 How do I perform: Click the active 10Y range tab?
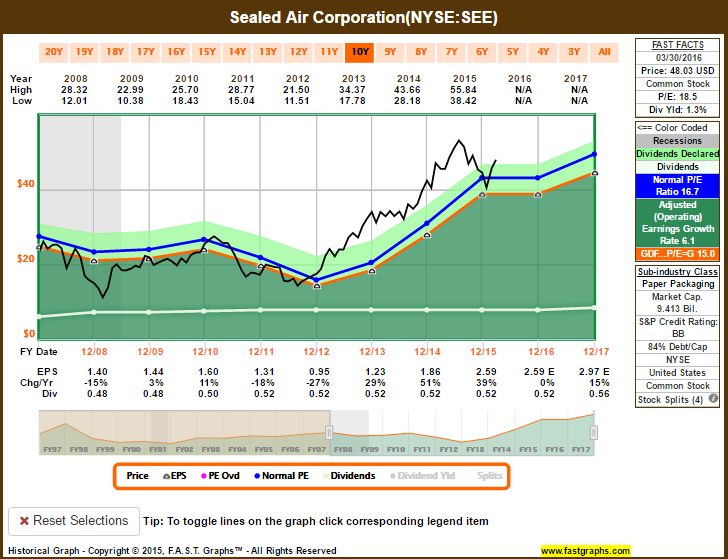point(360,52)
